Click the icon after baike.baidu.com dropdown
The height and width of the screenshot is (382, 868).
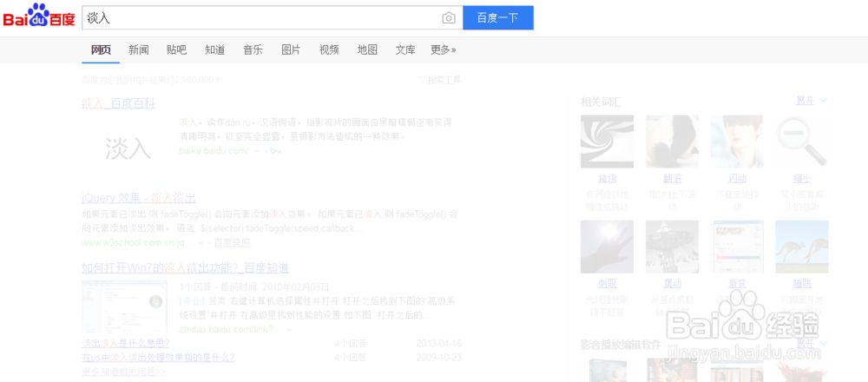[276, 150]
